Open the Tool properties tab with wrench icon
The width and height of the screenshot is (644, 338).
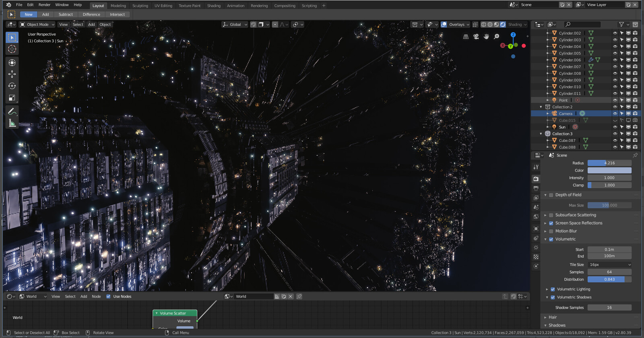point(536,167)
